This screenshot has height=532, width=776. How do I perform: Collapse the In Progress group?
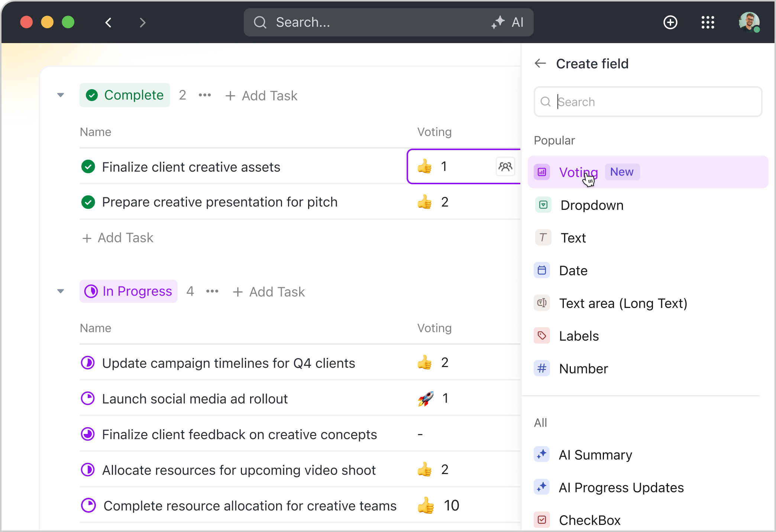[61, 291]
